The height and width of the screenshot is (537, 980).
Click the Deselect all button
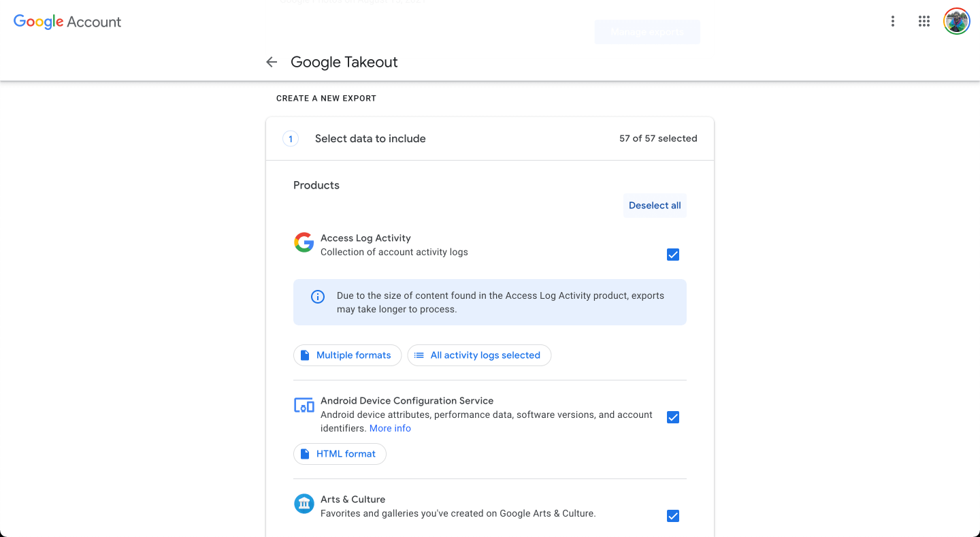pyautogui.click(x=654, y=205)
